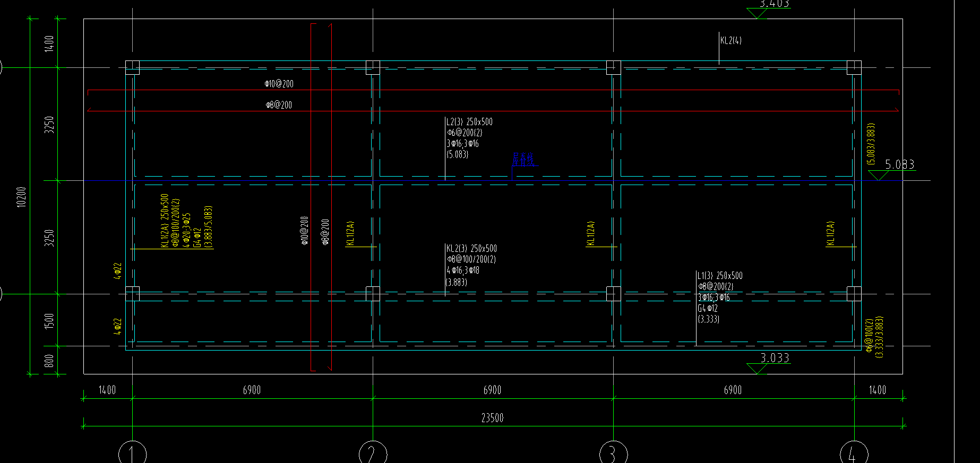Select the L1(3) 250x500 beam annotation
The width and height of the screenshot is (980, 463).
click(720, 276)
